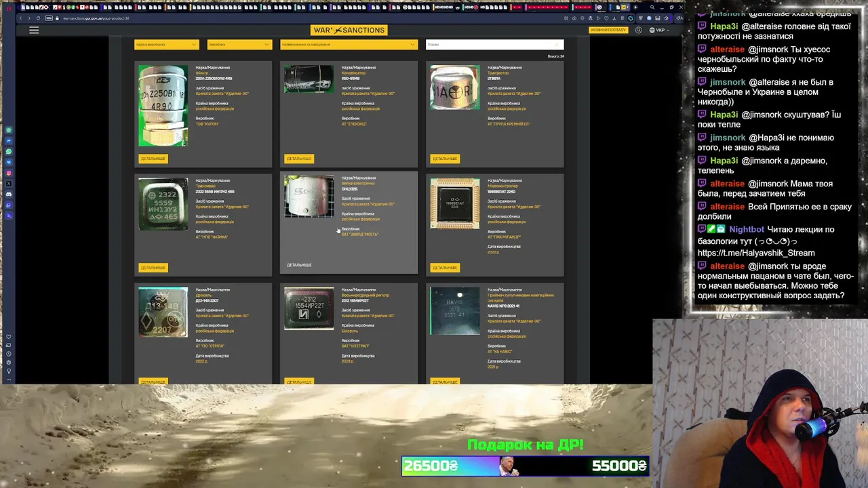Click manufacturer ВАТ "ІНТЕГРАЛ" in register card
Viewport: 868px width, 488px height.
tap(355, 346)
